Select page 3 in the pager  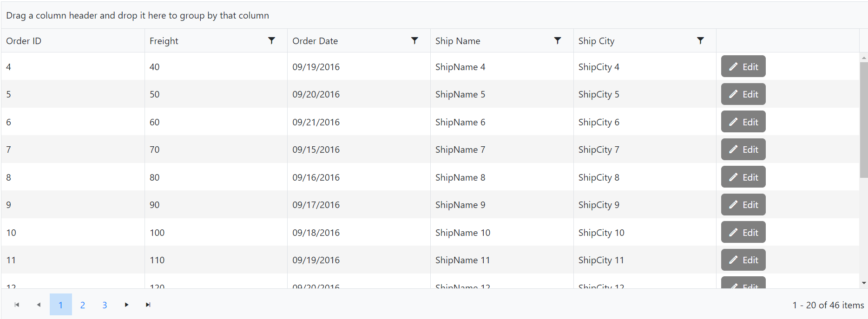(105, 305)
